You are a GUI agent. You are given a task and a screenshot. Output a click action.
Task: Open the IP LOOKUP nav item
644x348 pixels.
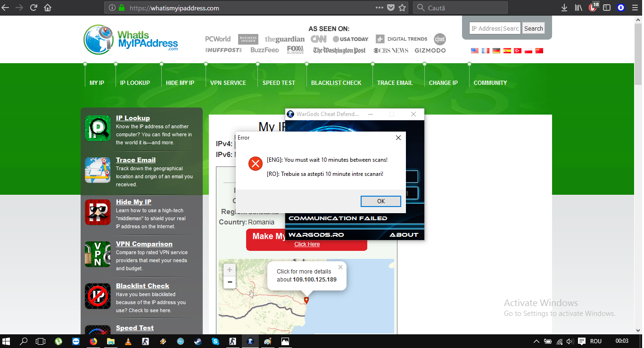[135, 83]
